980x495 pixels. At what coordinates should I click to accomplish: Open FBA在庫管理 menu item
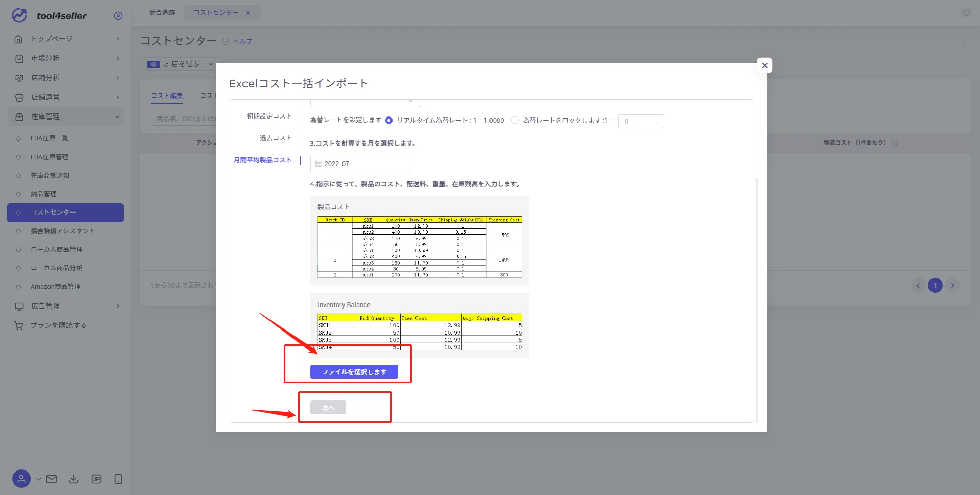point(50,157)
